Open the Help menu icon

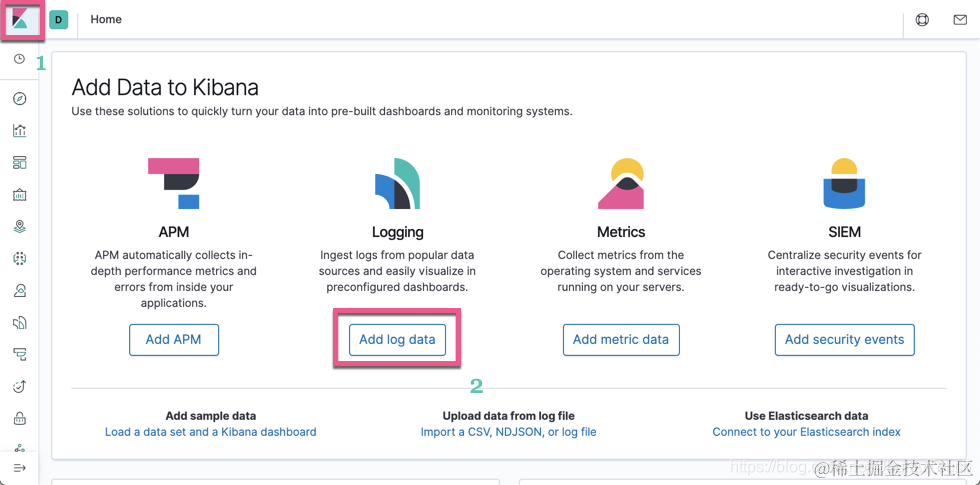click(x=922, y=19)
